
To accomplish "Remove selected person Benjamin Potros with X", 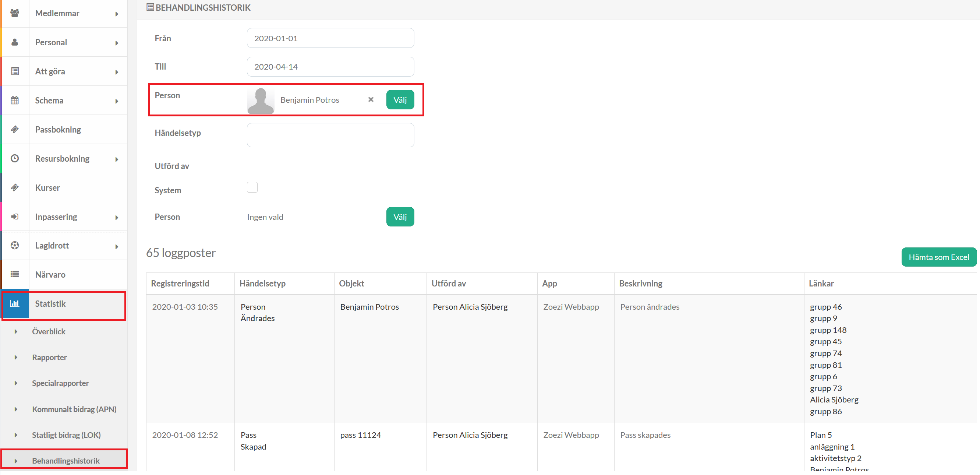I will [371, 100].
